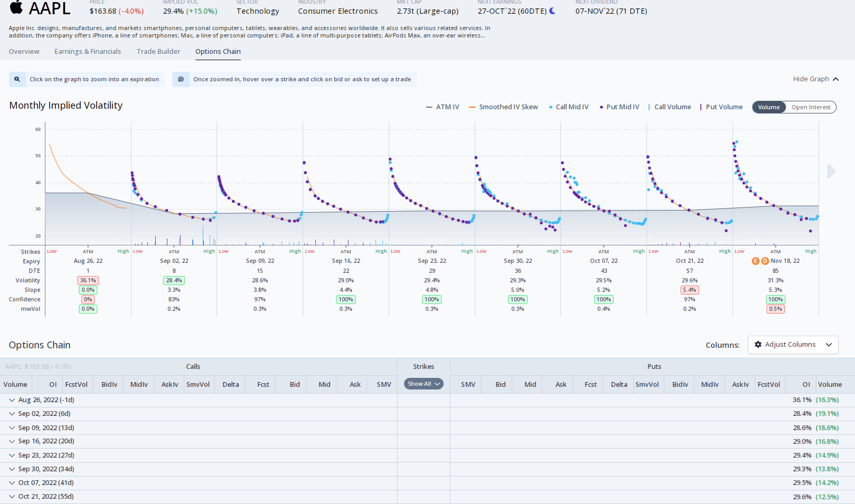Click the orange E earnings badge
Image resolution: width=855 pixels, height=504 pixels.
point(755,261)
